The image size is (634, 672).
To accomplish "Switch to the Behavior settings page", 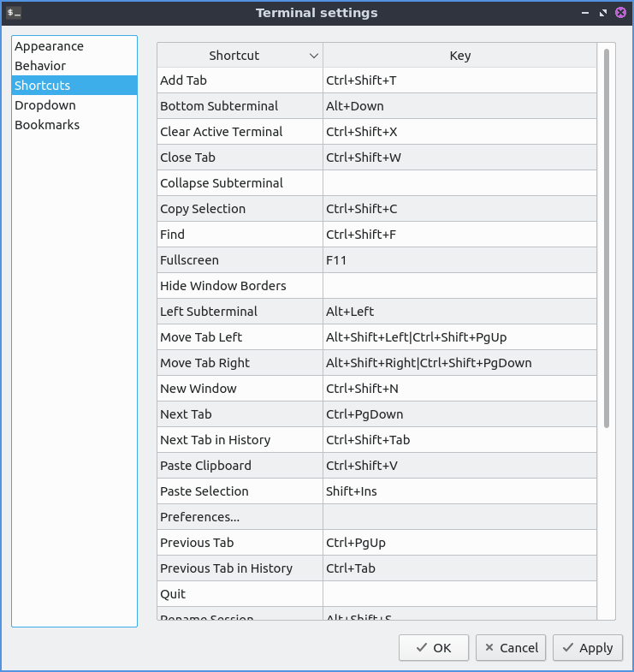I will coord(40,66).
